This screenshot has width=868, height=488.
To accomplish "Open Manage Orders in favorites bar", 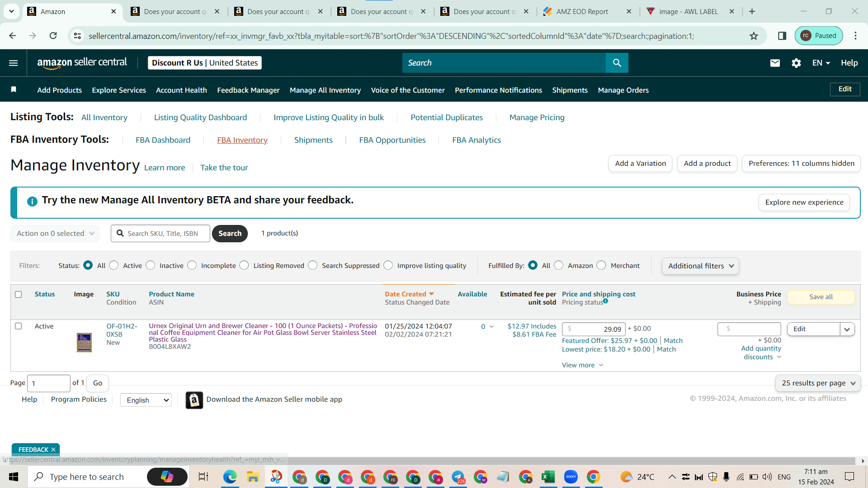I will 623,90.
